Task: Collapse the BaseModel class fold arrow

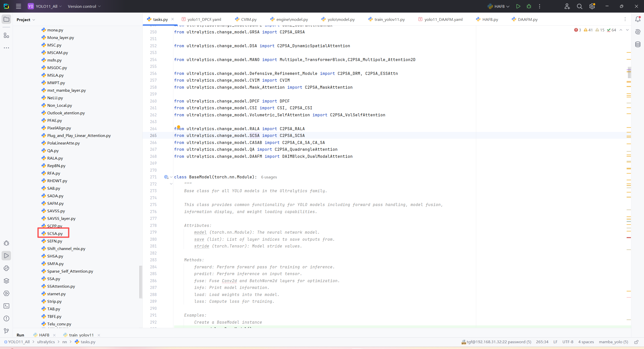Action: 171,177
